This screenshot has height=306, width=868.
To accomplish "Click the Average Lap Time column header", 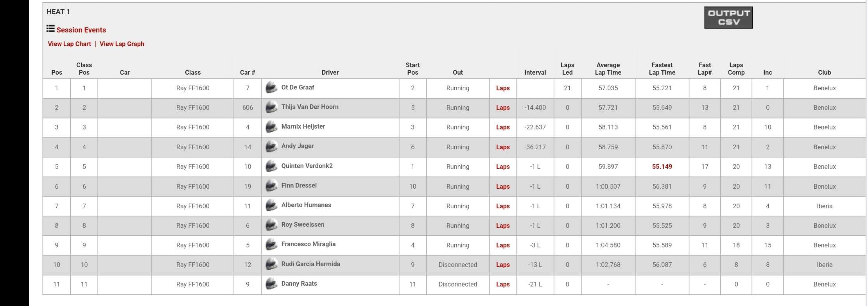I will coord(608,69).
